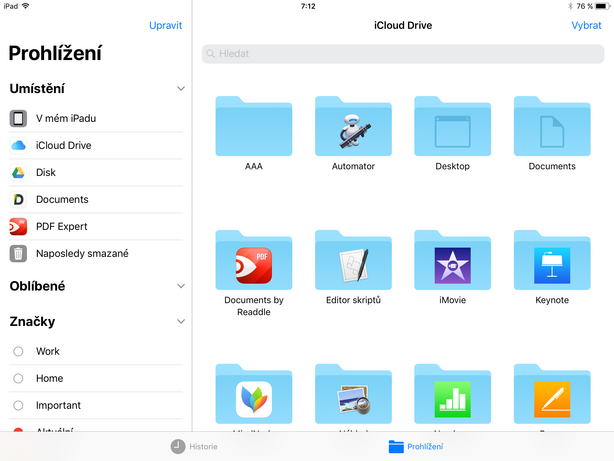Screen dimensions: 614x461
Task: Open the AAA folder
Action: [x=254, y=126]
